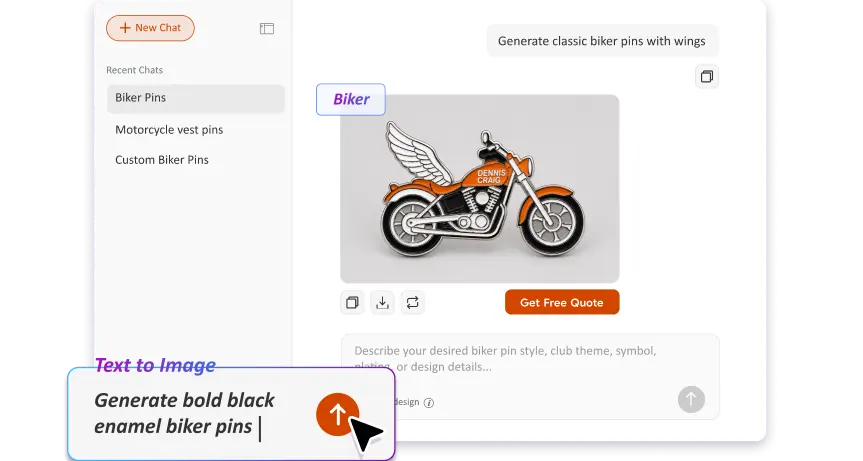Copy the prompt using icon below user message
Screen dimensions: 863x461
click(x=707, y=76)
